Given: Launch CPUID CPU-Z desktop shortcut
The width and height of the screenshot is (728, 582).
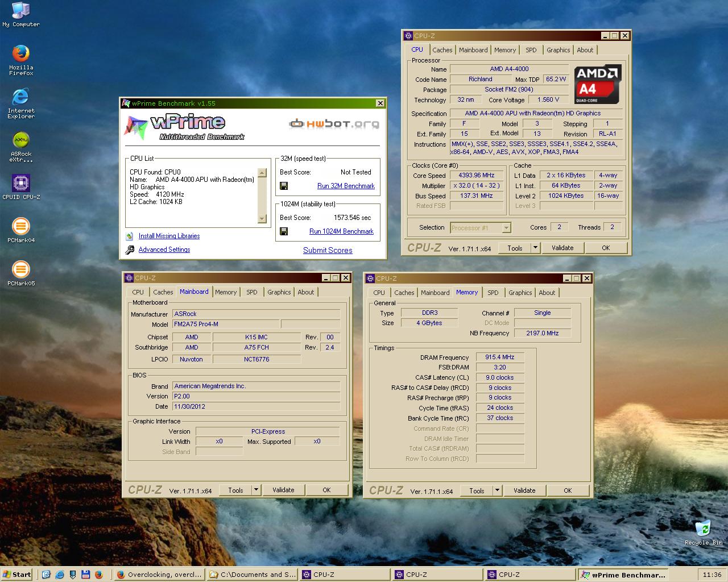Looking at the screenshot, I should (x=21, y=187).
